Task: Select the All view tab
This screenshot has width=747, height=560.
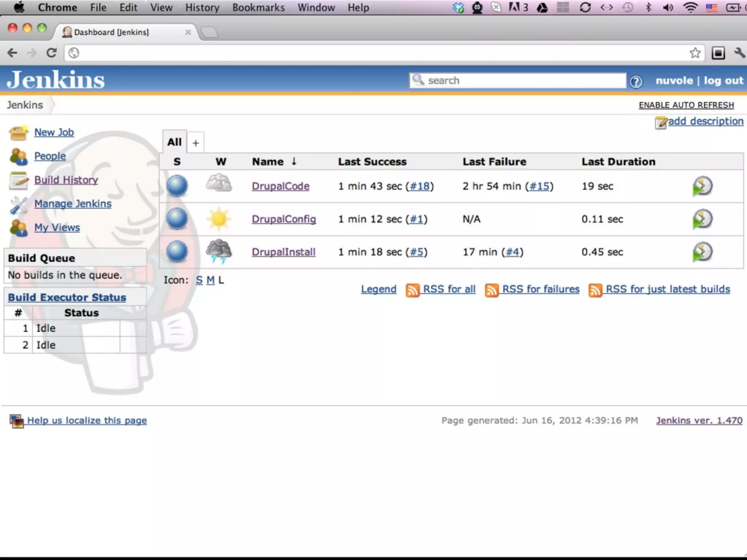Action: [174, 142]
